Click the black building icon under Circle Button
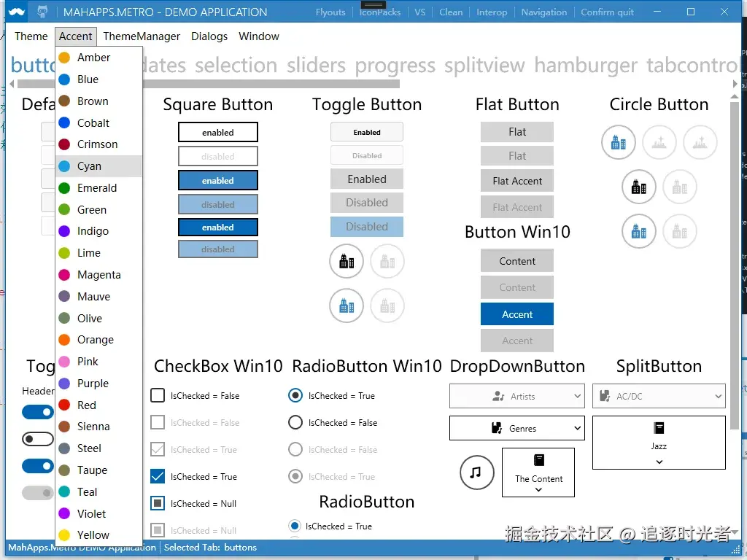747x560 pixels. tap(639, 187)
